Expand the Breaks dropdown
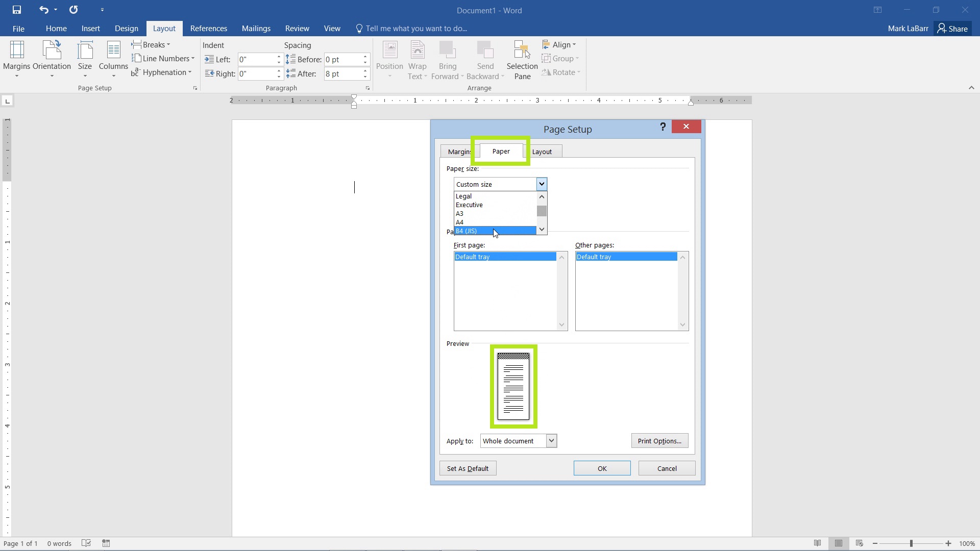 151,44
